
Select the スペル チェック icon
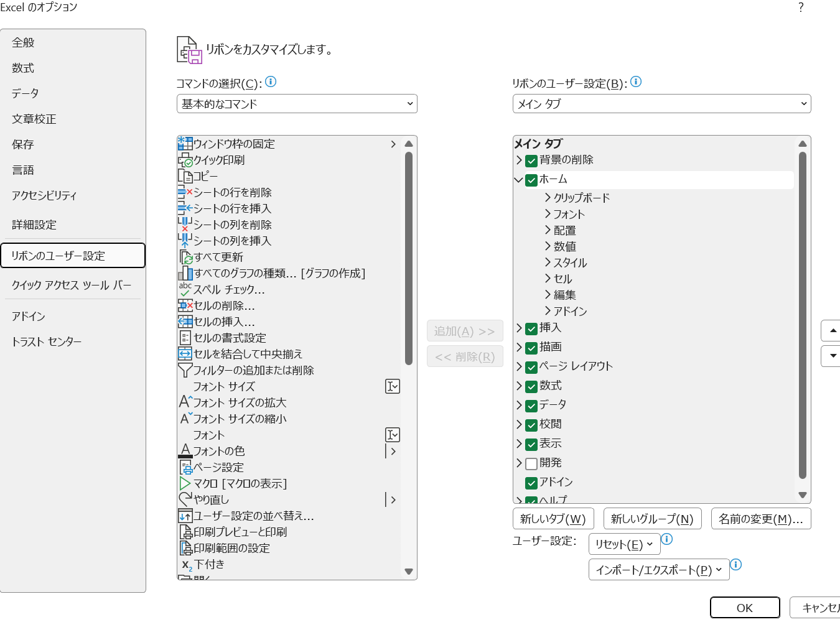(x=185, y=289)
